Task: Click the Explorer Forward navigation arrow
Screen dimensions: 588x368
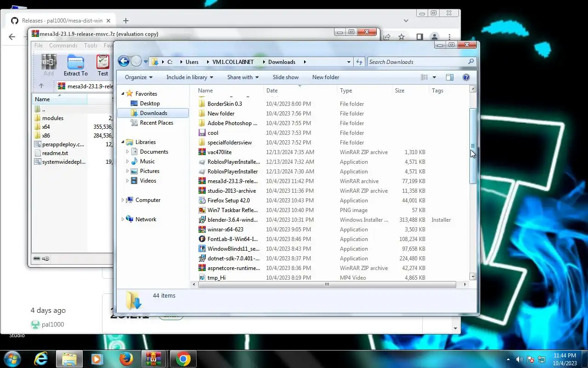Action: (x=136, y=61)
